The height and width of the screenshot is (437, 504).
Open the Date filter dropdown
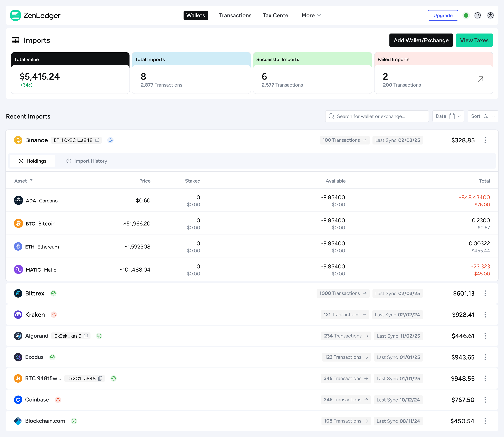coord(448,116)
